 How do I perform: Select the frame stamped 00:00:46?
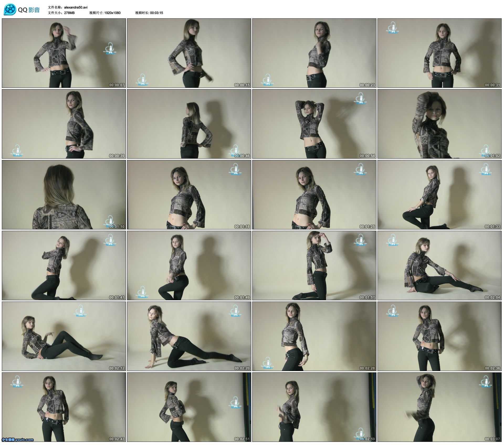click(x=189, y=124)
